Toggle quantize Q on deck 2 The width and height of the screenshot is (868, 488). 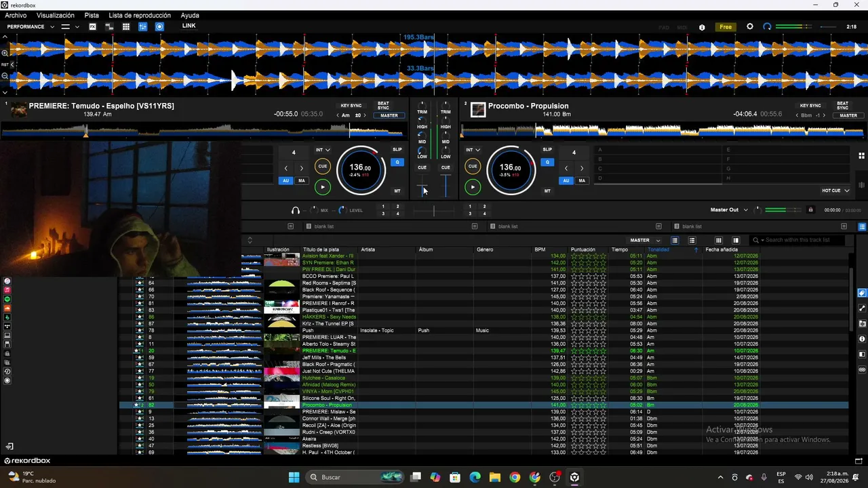[547, 162]
